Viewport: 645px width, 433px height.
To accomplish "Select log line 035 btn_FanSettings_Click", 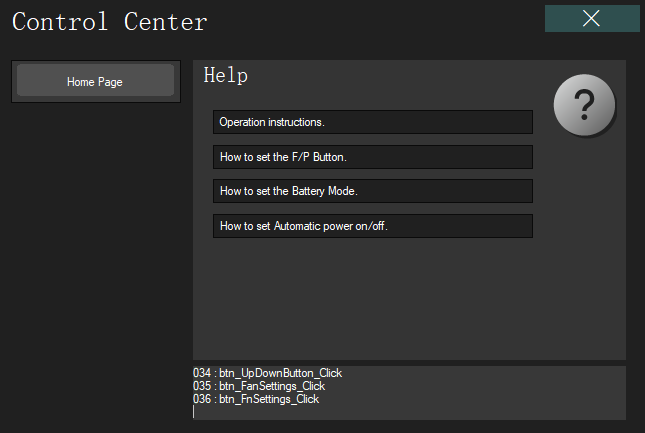I will click(x=259, y=386).
